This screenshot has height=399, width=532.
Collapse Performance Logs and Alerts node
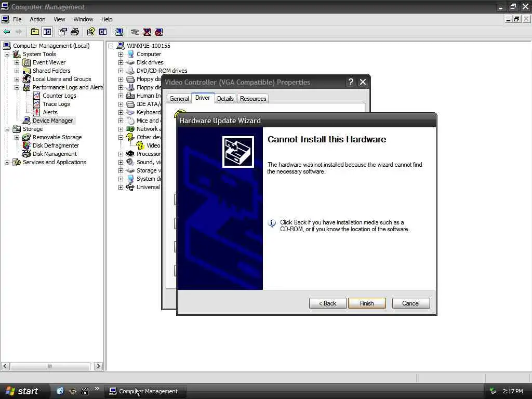pyautogui.click(x=17, y=87)
